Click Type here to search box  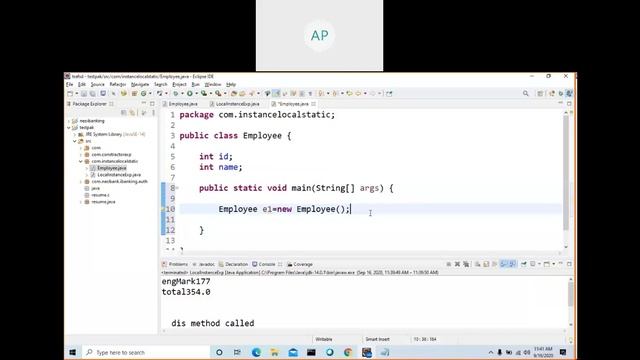click(146, 352)
